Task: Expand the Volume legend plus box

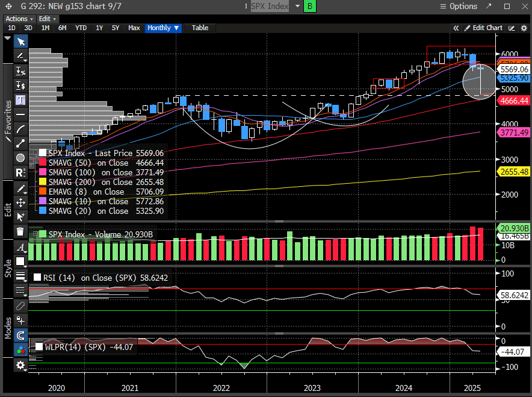Action: [x=35, y=234]
